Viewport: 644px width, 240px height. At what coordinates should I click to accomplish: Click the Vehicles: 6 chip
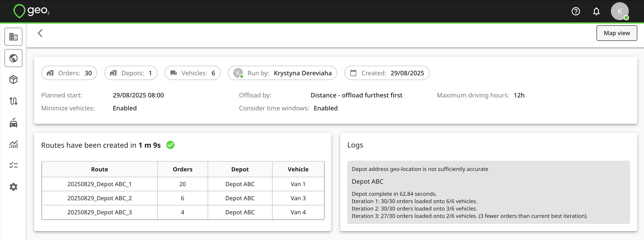click(x=192, y=73)
